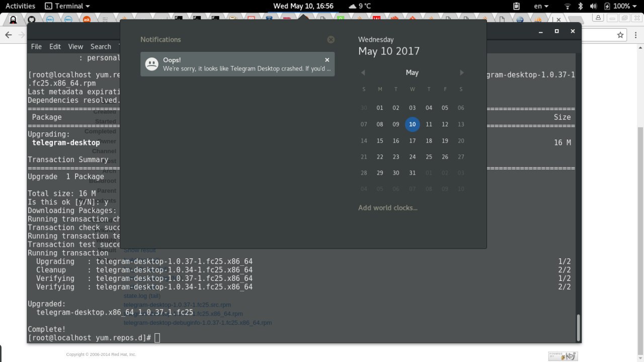Click the browser profile person icon
The width and height of the screenshot is (644, 362).
[598, 18]
